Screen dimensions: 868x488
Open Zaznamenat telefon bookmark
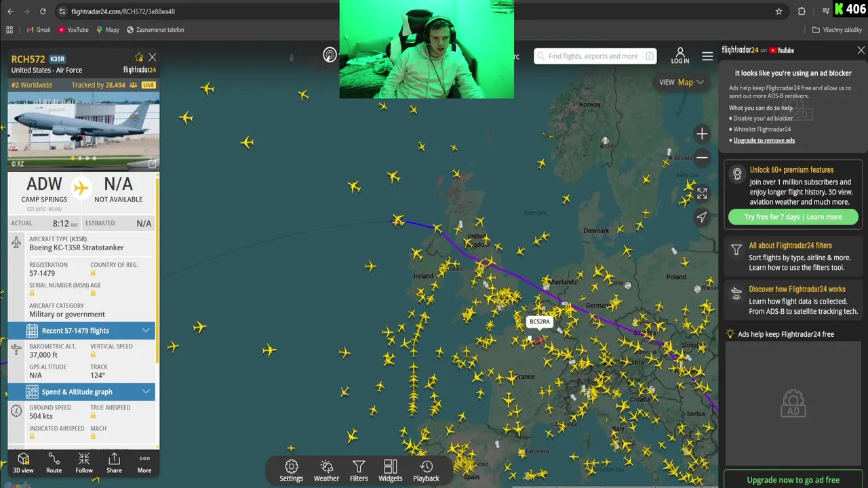[x=155, y=30]
